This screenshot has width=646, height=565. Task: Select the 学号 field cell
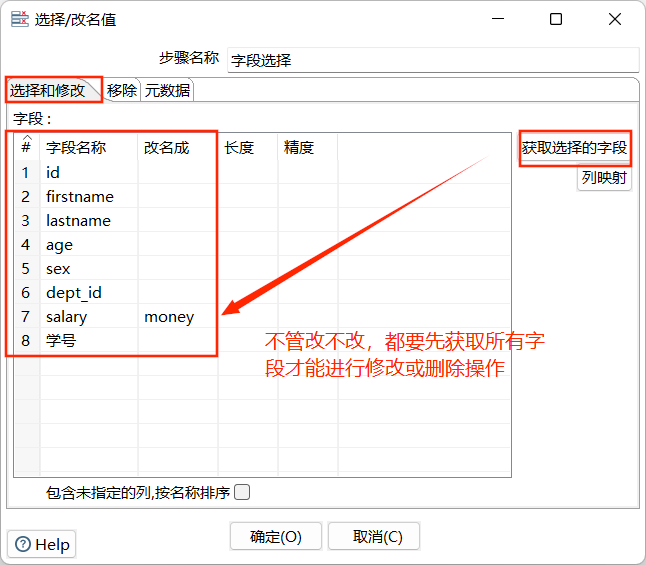click(89, 340)
